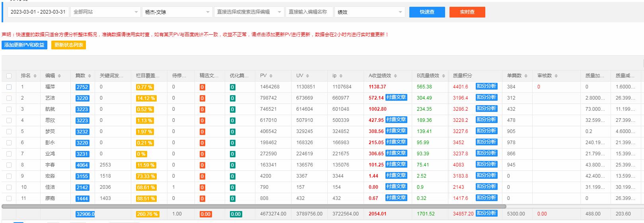The width and height of the screenshot is (644, 223).
Task: Click 付费文章 tag in 廖嘉 row
Action: click(396, 198)
